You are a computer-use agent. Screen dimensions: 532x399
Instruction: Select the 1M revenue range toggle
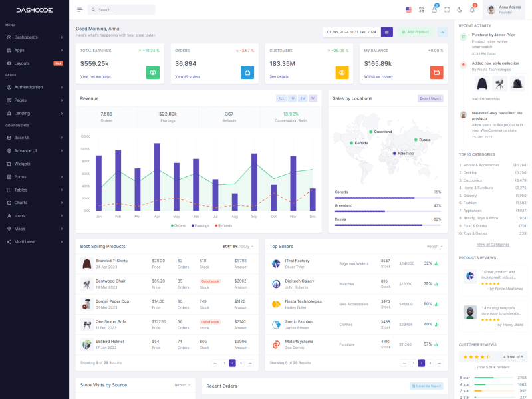(292, 98)
